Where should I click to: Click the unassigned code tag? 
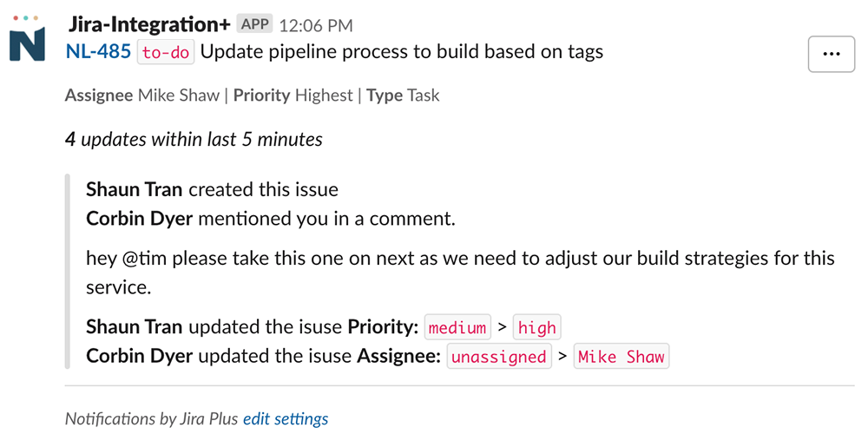pos(499,357)
